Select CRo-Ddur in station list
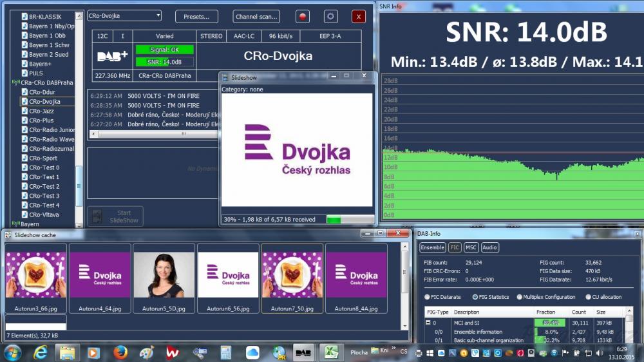The height and width of the screenshot is (362, 644). [43, 92]
